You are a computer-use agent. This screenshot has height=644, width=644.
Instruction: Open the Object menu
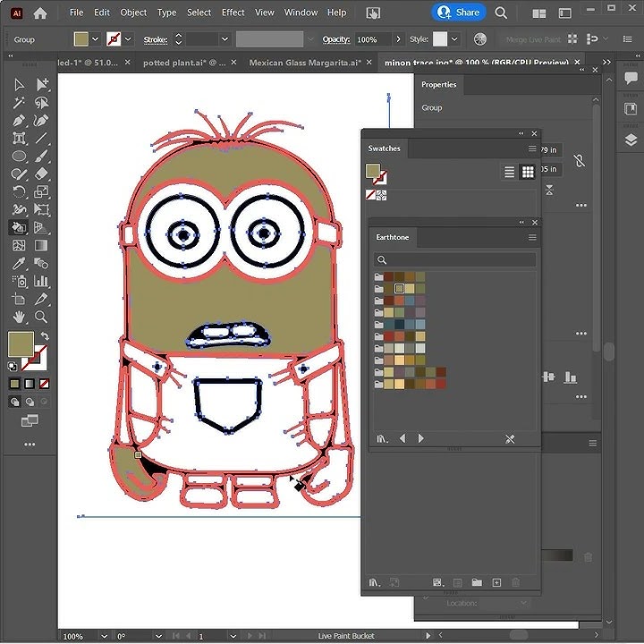133,13
